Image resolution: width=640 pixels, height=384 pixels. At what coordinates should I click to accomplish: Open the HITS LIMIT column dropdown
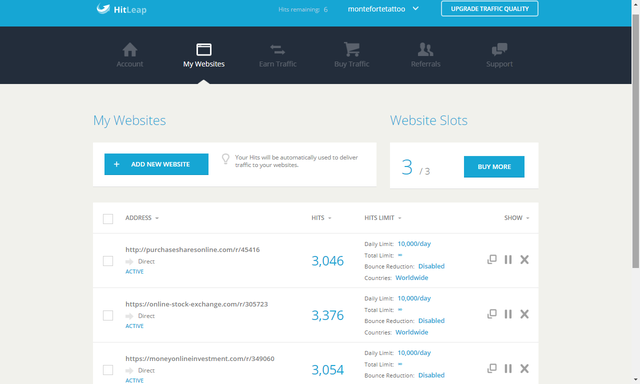(x=382, y=218)
